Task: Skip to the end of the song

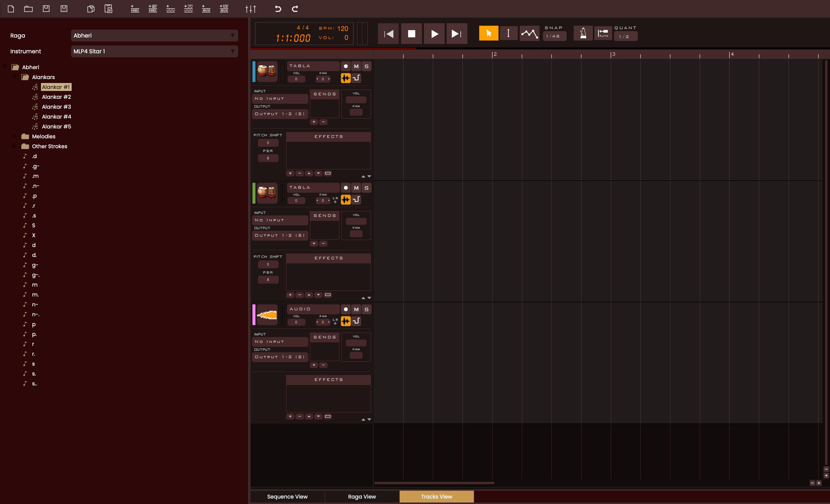Action: tap(457, 34)
